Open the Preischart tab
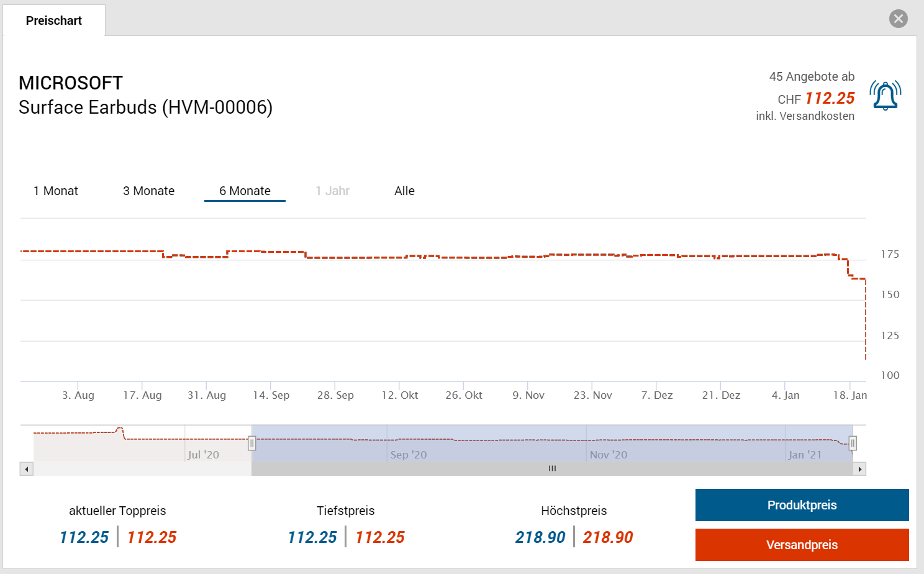Viewport: 924px width, 574px height. coord(54,20)
